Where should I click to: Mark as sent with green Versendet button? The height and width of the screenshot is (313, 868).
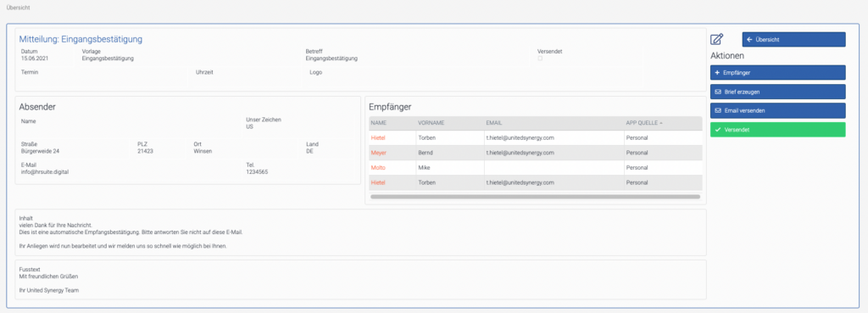pos(778,130)
